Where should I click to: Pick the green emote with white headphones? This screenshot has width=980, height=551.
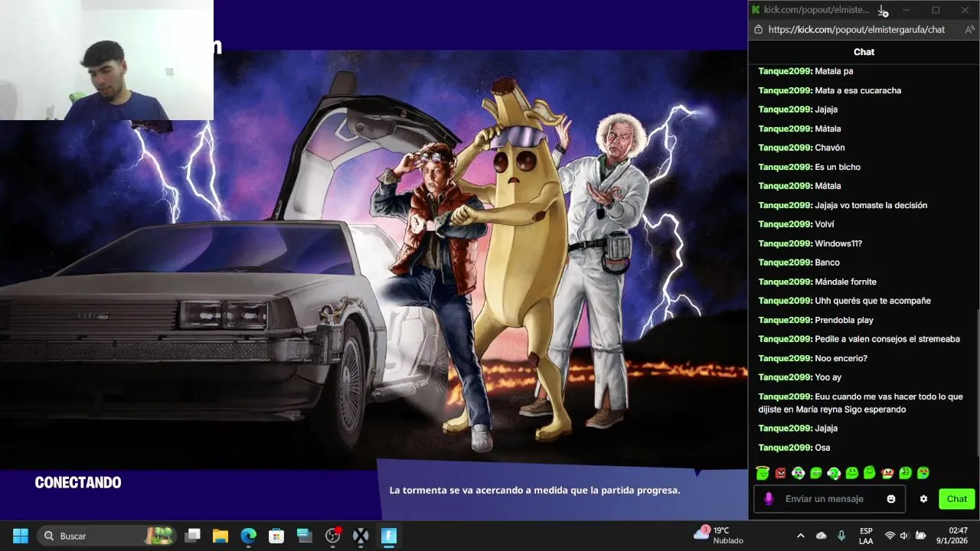click(799, 473)
